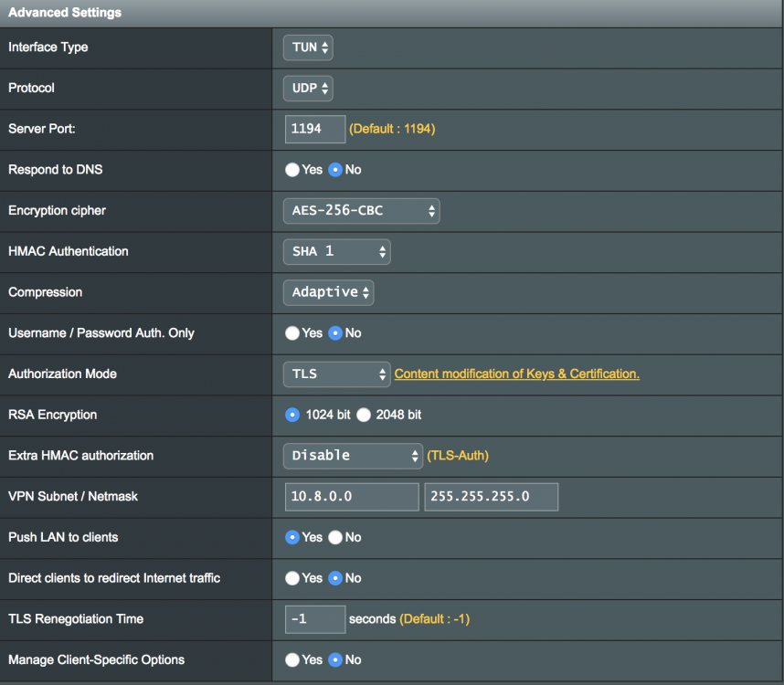
Task: Select 2048 bit RSA Encryption
Action: point(364,415)
